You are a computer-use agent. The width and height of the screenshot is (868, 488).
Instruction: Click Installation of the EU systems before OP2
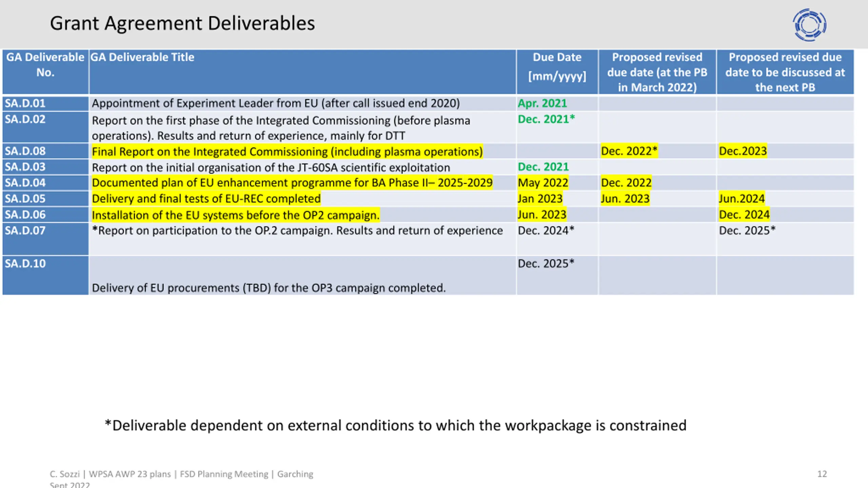(x=236, y=215)
